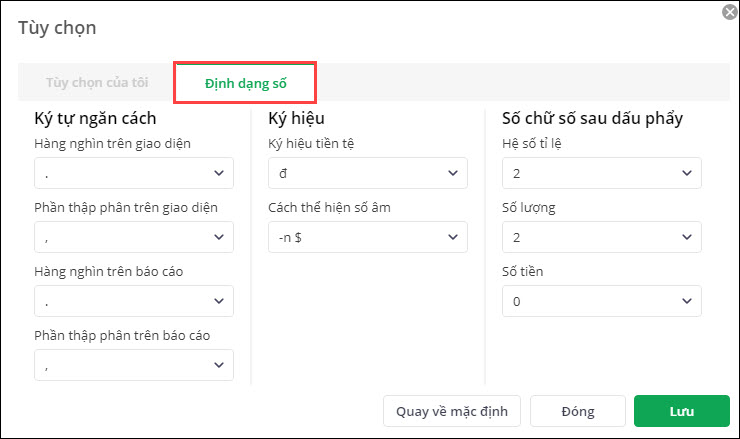The width and height of the screenshot is (740, 439).
Task: Select the Định dạng số tab
Action: point(245,83)
